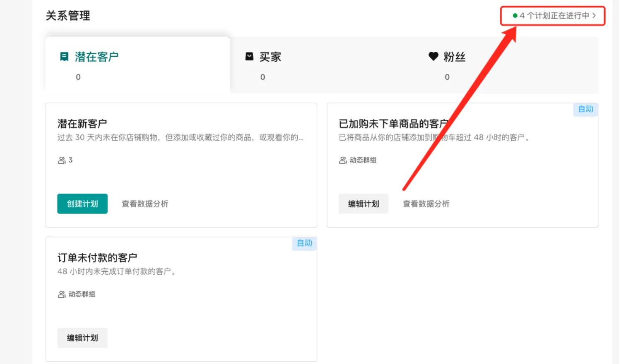
Task: Click the 已加购未下单商品的客户 title
Action: [394, 124]
